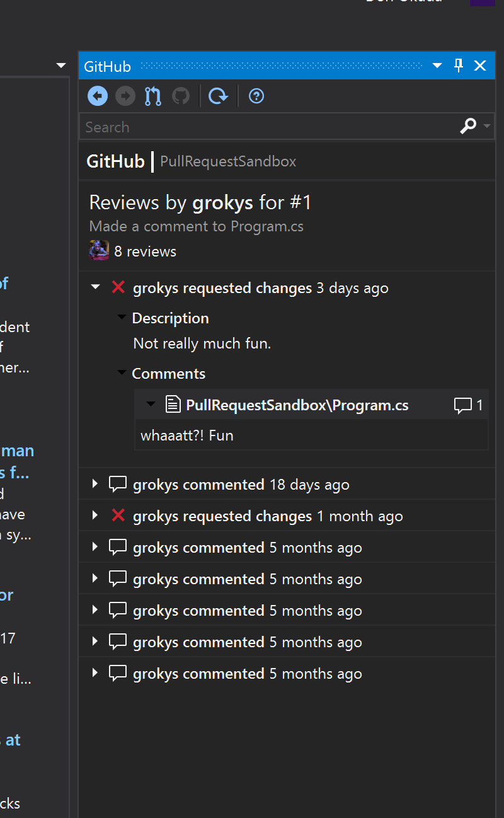Click the GitHub pane title bar label
This screenshot has height=818, width=504.
click(107, 66)
